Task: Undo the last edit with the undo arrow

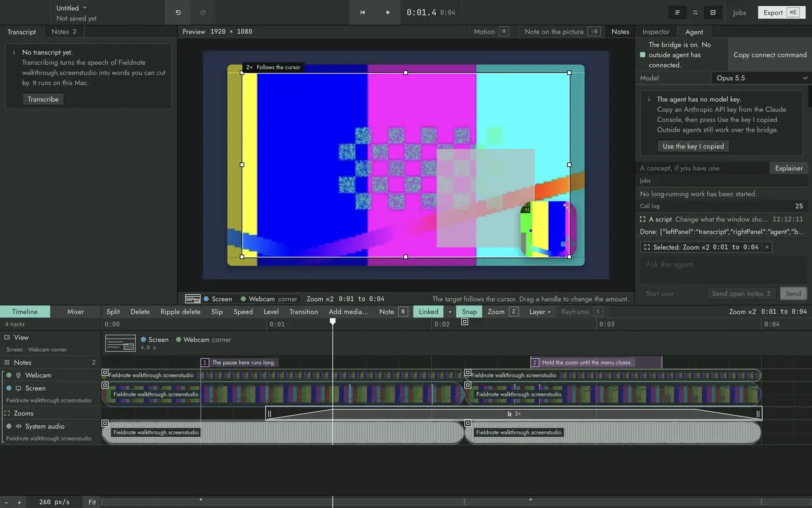Action: tap(178, 12)
